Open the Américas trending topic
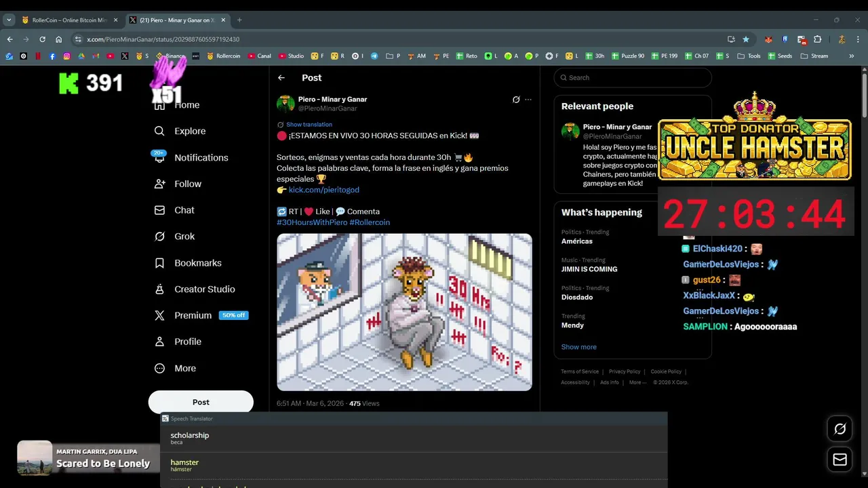Viewport: 868px width, 488px height. (577, 241)
